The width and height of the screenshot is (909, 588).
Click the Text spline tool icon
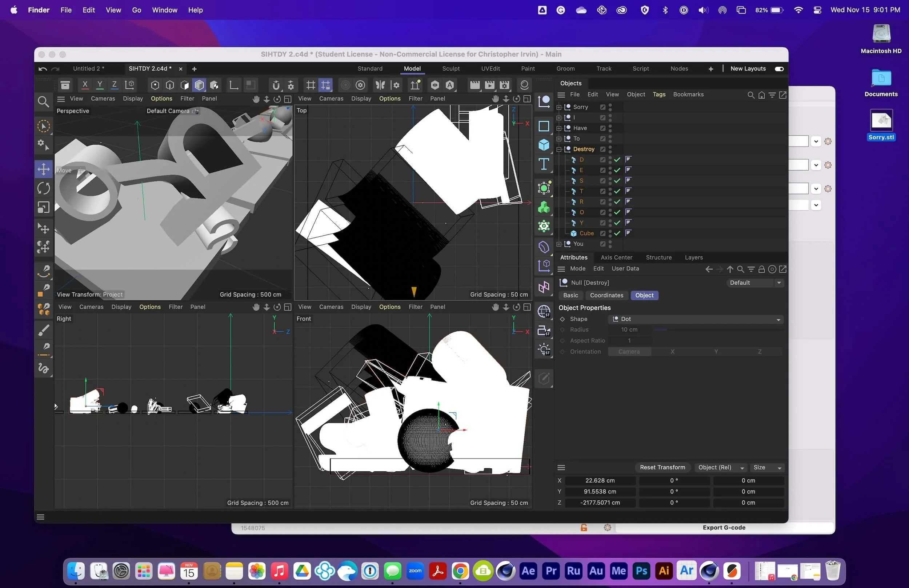pos(544,164)
